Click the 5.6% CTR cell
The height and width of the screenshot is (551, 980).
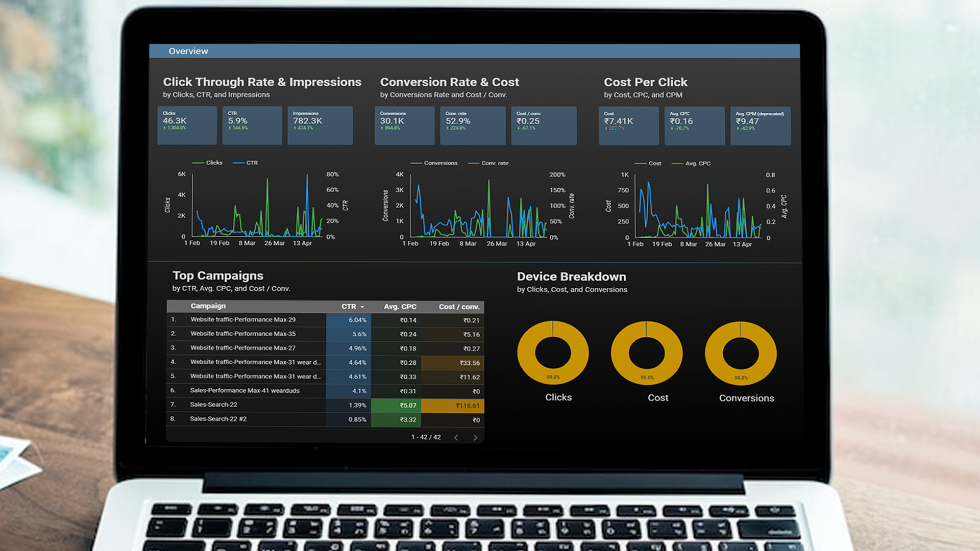click(x=349, y=334)
